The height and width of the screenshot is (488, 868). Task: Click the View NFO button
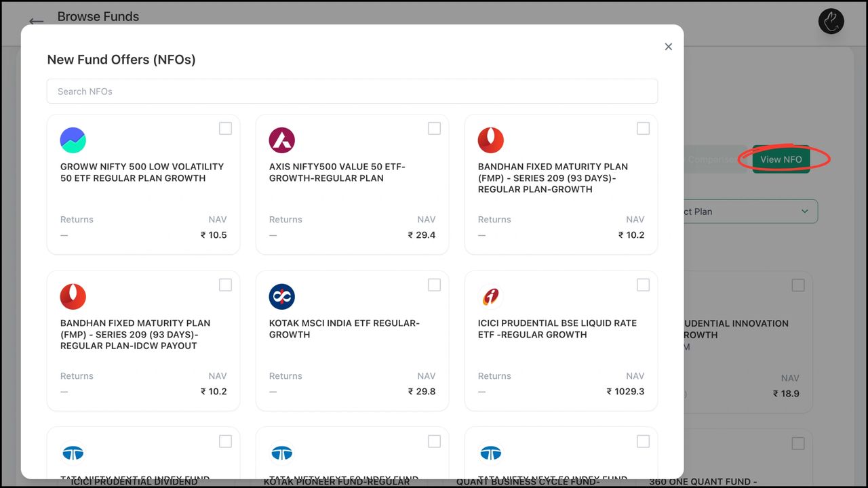point(781,159)
